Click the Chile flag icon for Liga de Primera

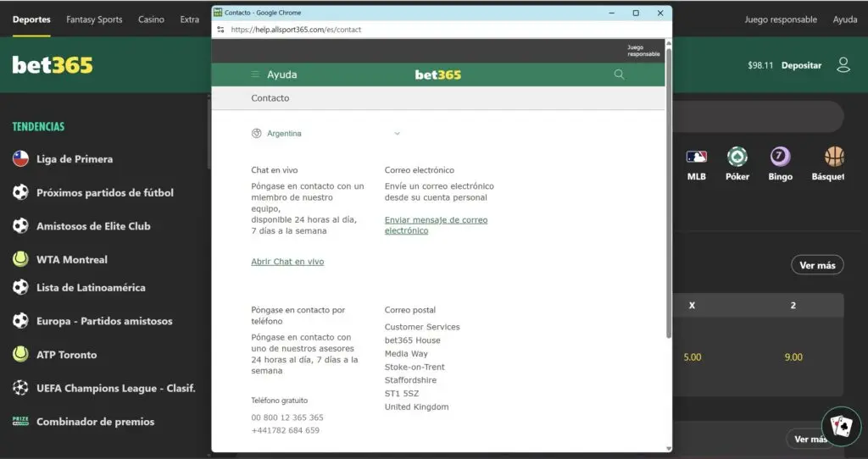[20, 158]
